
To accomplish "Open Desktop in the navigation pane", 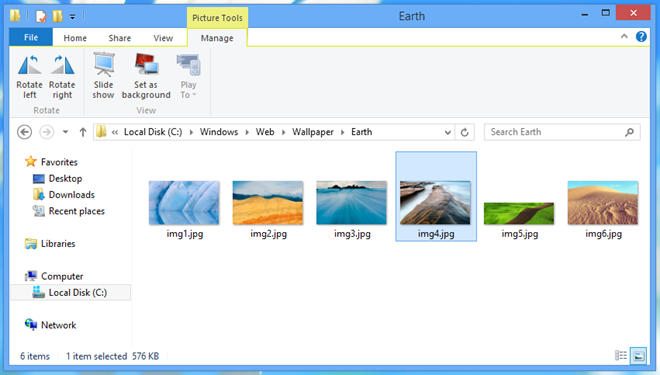I will tap(65, 178).
